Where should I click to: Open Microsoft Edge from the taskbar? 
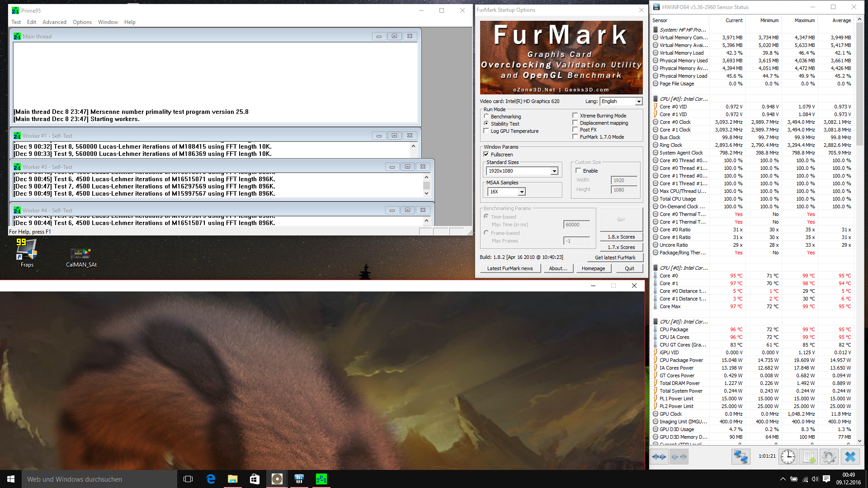point(211,479)
